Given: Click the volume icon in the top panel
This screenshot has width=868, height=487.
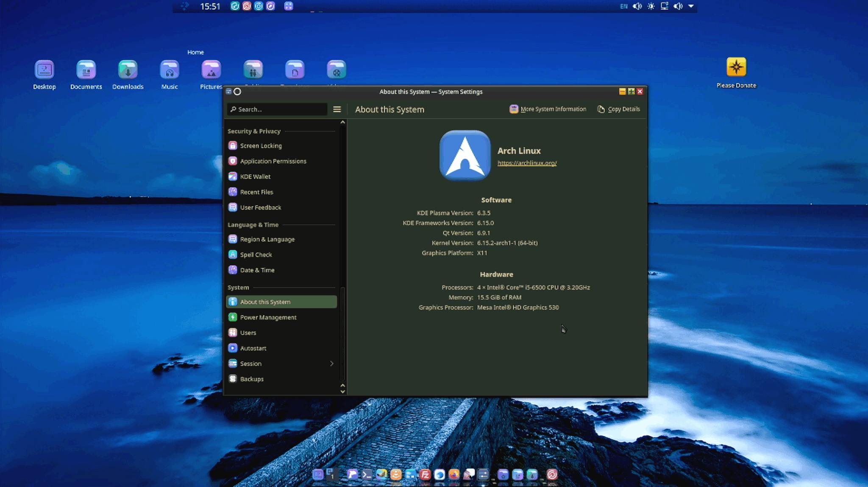Looking at the screenshot, I should pos(637,6).
